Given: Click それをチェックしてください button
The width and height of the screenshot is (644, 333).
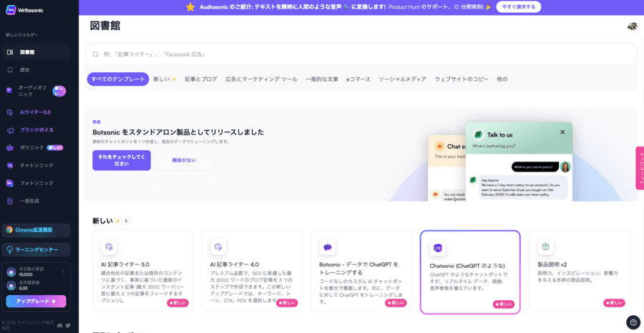Looking at the screenshot, I should 122,160.
